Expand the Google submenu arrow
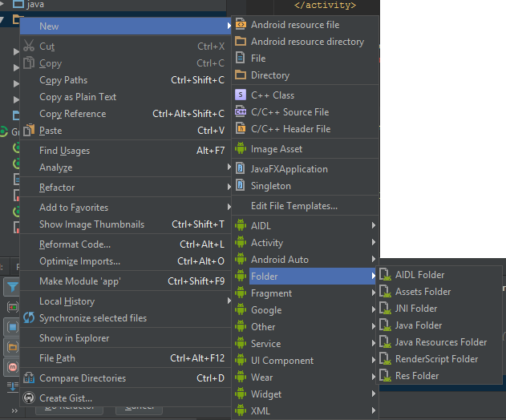This screenshot has height=420, width=506. [x=373, y=309]
